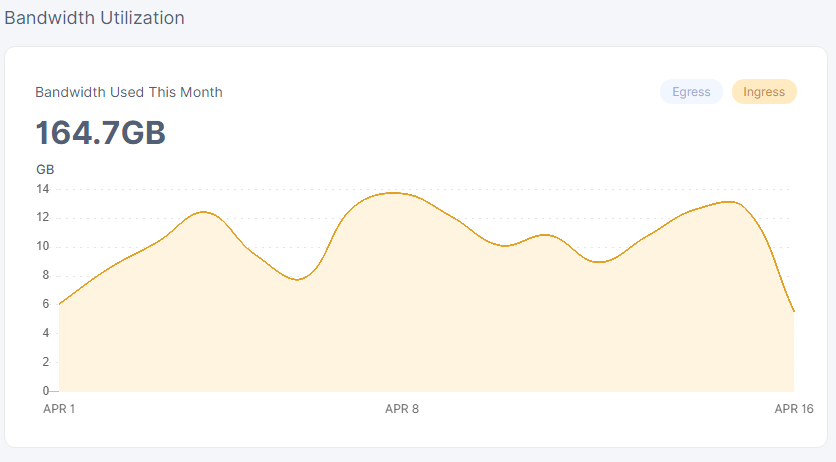
Task: Click the 6 value on the y-axis
Action: tap(45, 304)
